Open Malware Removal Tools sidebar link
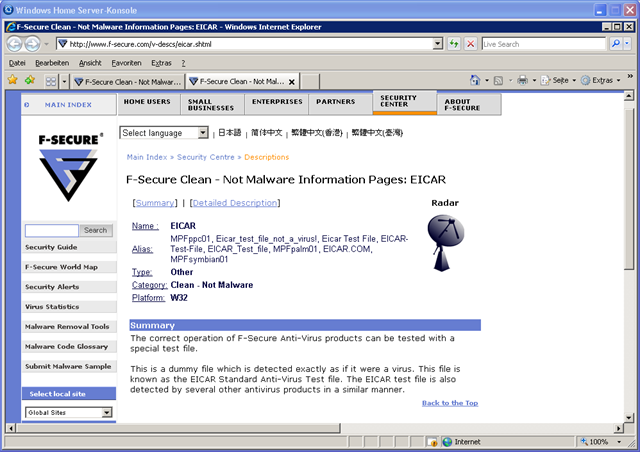The height and width of the screenshot is (452, 640). click(69, 327)
